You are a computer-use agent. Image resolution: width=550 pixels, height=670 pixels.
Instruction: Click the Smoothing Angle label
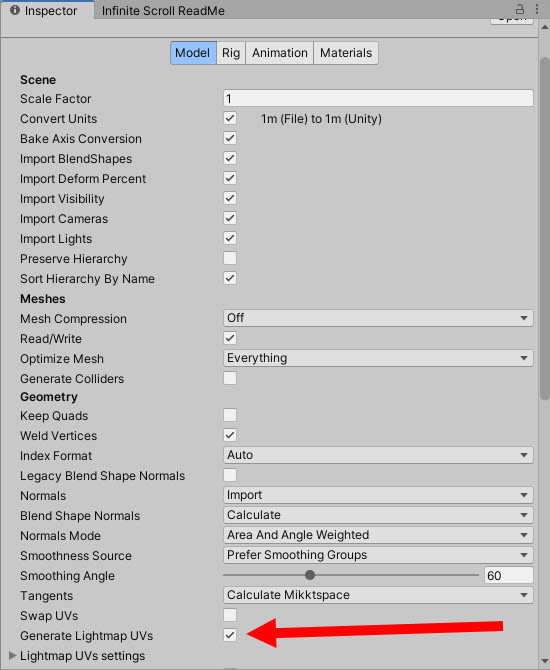[x=67, y=576]
